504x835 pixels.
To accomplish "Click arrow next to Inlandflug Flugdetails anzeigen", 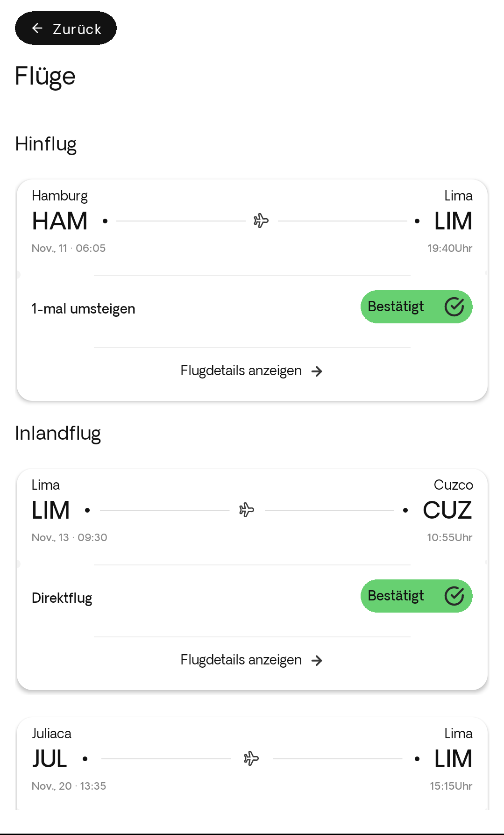I will (317, 661).
